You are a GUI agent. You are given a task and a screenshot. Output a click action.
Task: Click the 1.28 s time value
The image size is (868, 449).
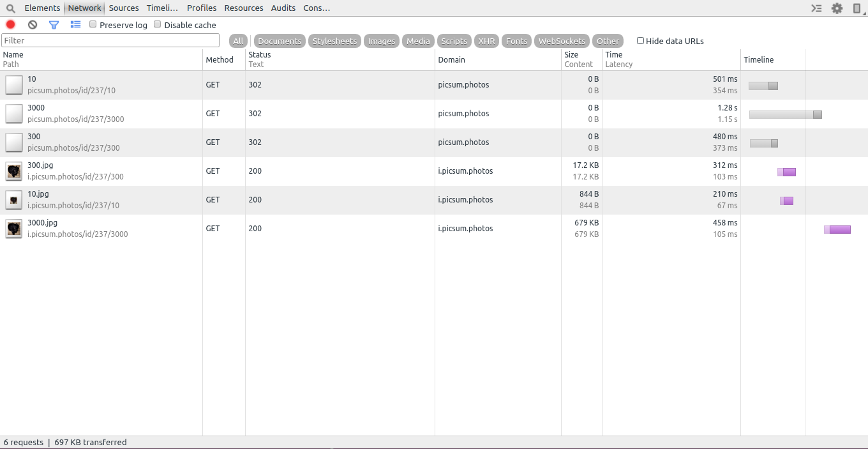pyautogui.click(x=727, y=108)
